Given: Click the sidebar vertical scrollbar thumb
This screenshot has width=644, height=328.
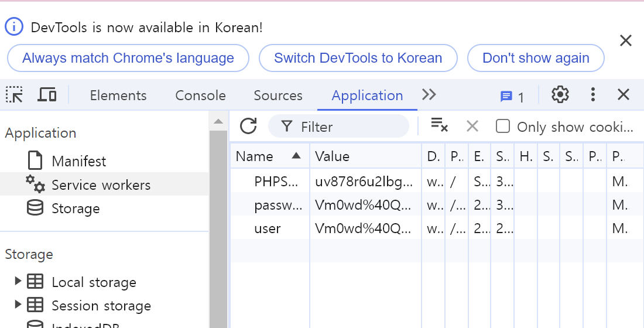Looking at the screenshot, I should (218, 230).
